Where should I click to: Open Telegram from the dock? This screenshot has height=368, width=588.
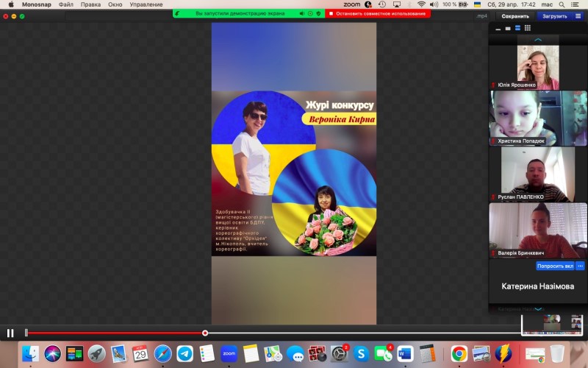point(185,354)
